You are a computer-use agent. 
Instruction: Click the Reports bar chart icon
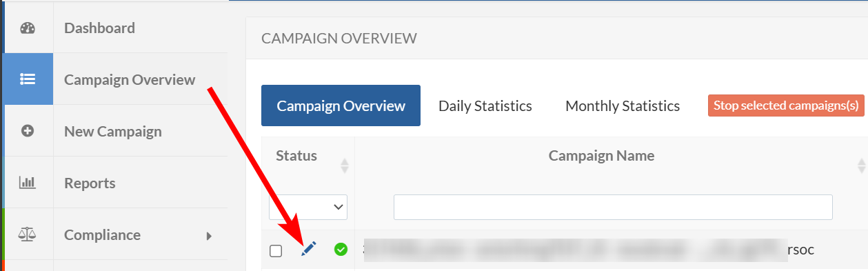pyautogui.click(x=28, y=183)
